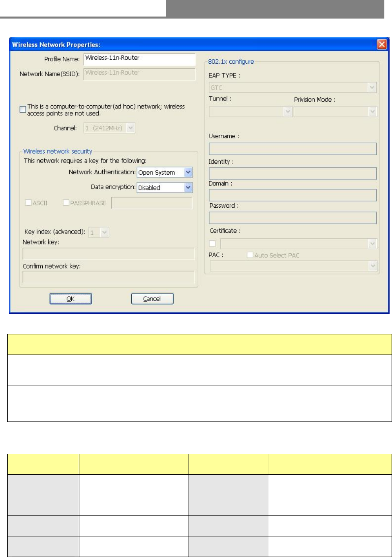392x557 pixels.
Task: Click the 'Wireless network security' group label
Action: pos(58,151)
